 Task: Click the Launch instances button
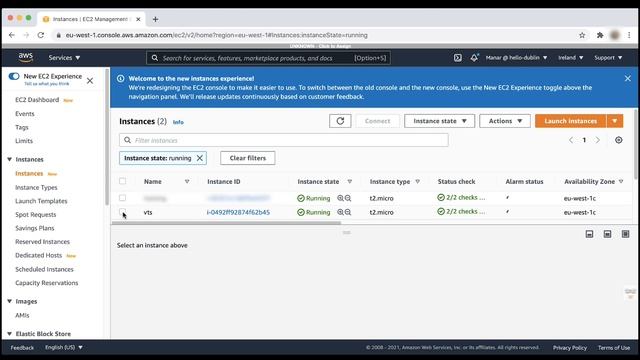pos(571,121)
